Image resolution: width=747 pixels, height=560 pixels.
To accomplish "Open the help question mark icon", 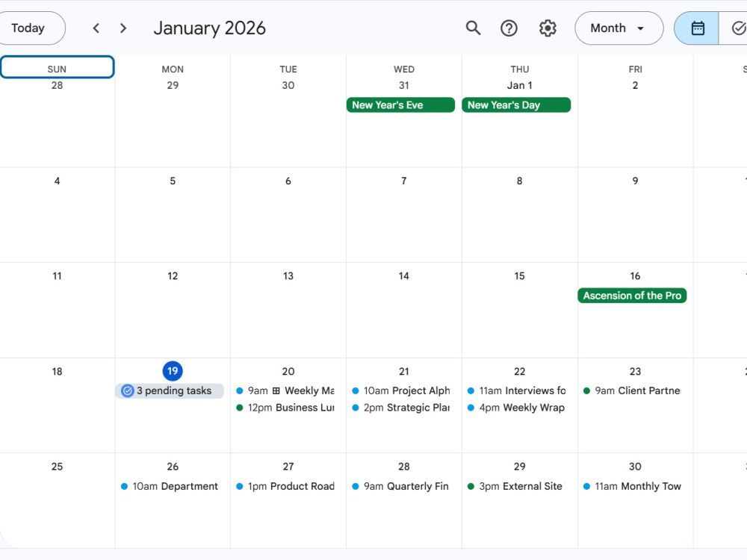I will (x=509, y=28).
